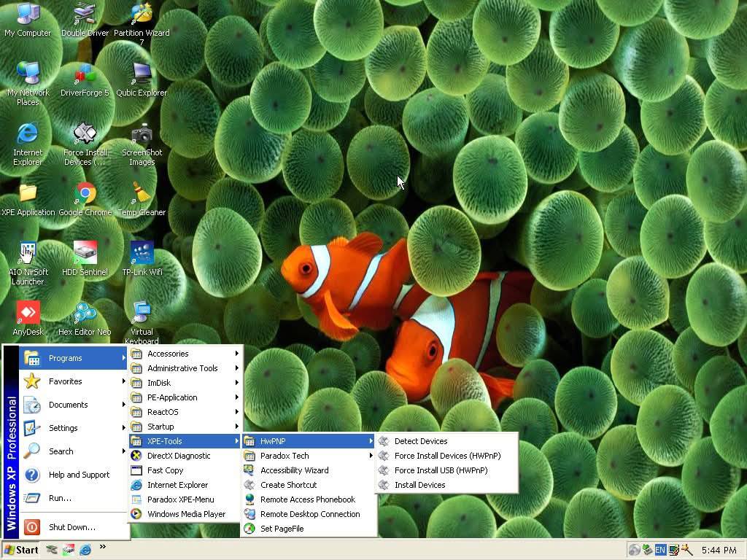
Task: Open My Computer desktop icon
Action: pyautogui.click(x=28, y=19)
